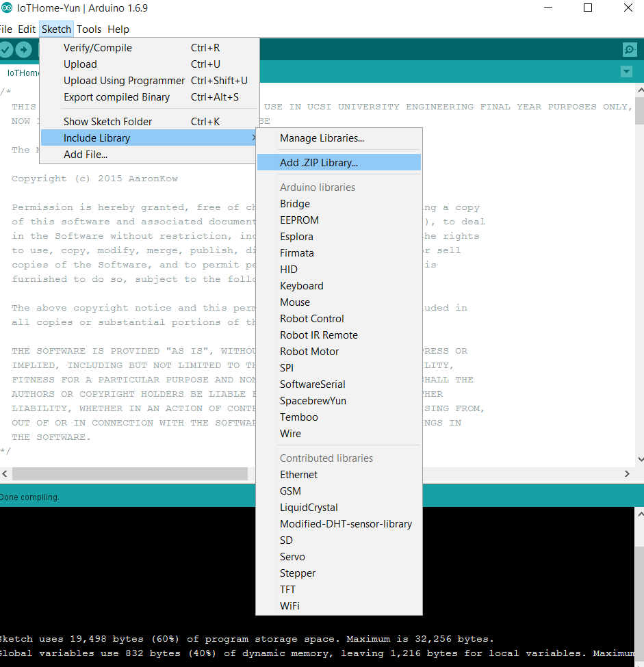The height and width of the screenshot is (667, 644).
Task: Open the Help menu
Action: click(118, 29)
